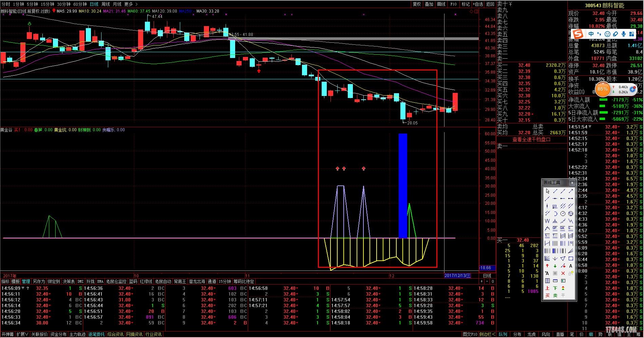Click the 2017/12/13 date marker
The height and width of the screenshot is (338, 644).
tap(457, 276)
